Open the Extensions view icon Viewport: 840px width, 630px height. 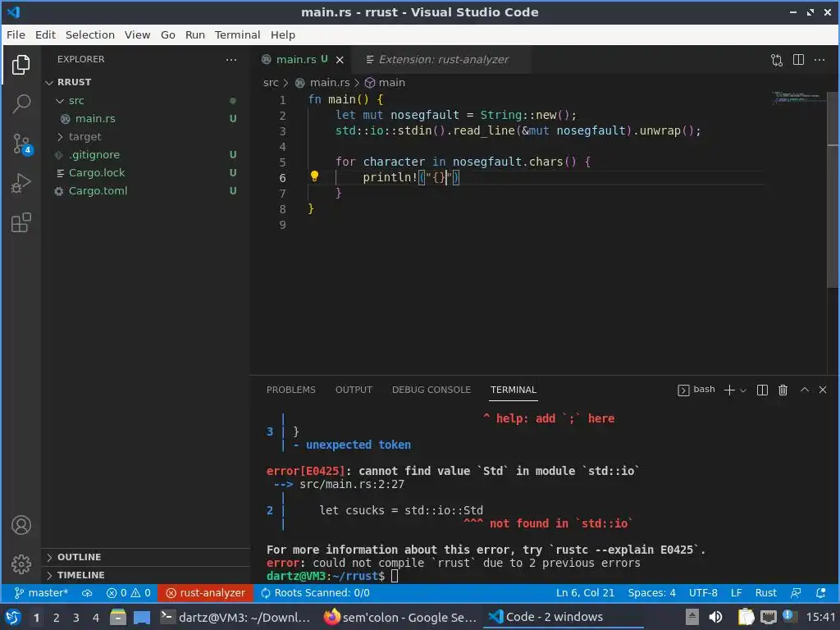[21, 223]
